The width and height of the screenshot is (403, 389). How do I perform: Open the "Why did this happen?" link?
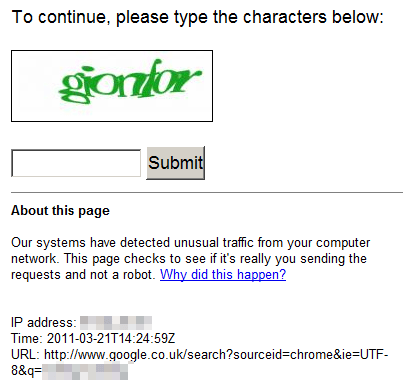pyautogui.click(x=223, y=275)
